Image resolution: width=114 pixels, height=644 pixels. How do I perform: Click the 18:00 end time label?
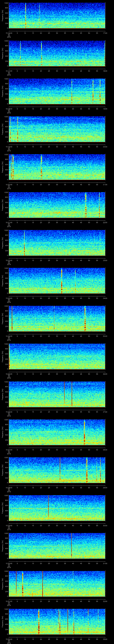click(105, 71)
